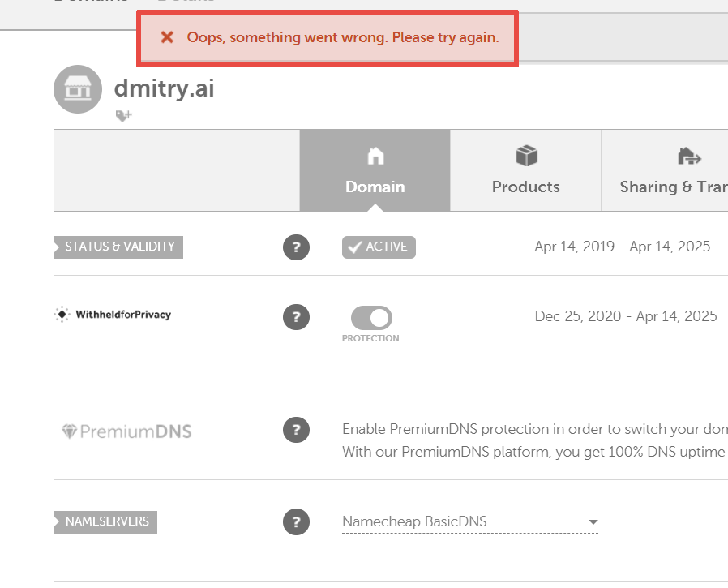Open help icon for PremiumDNS row
The image size is (728, 588).
(x=296, y=430)
